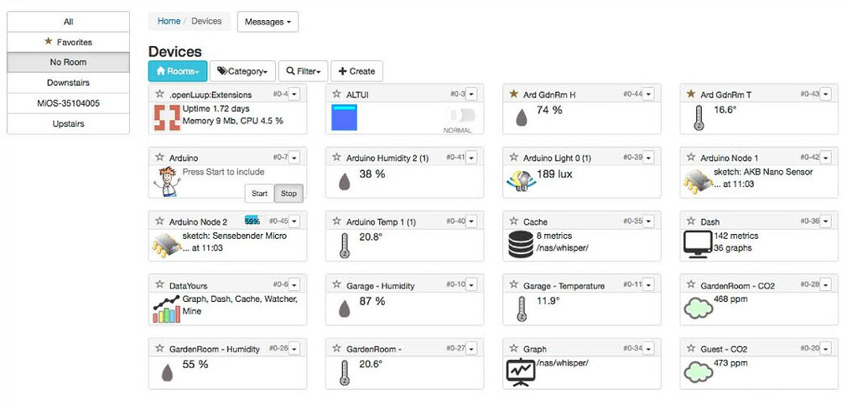This screenshot has width=868, height=405.
Task: Click the GardenRoom - Humidity drop icon
Action: (x=167, y=372)
